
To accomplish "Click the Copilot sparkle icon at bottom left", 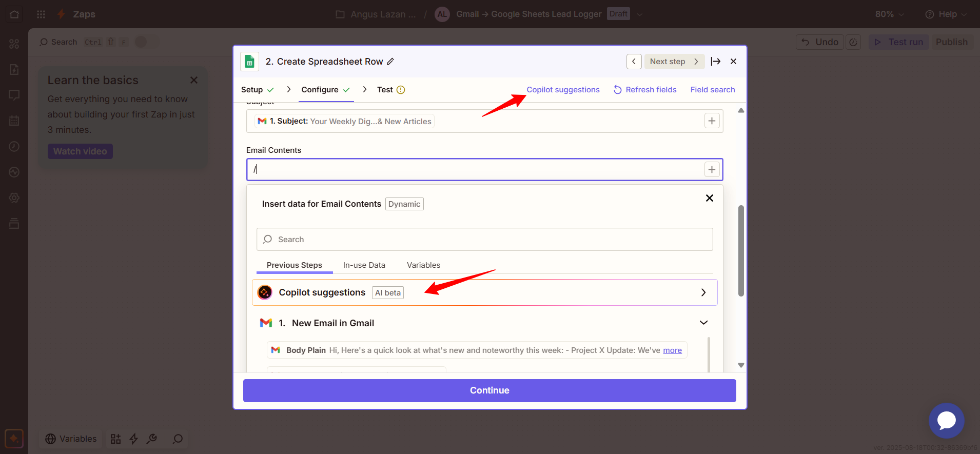I will pyautogui.click(x=14, y=439).
